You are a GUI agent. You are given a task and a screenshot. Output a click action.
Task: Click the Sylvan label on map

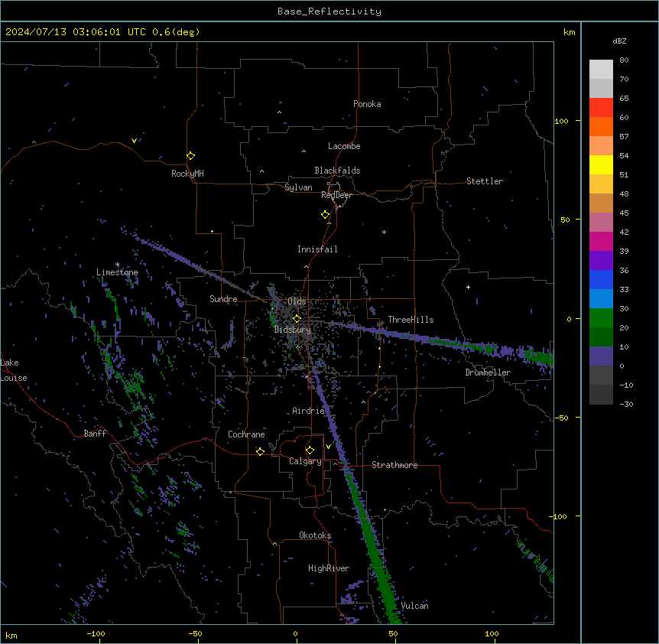click(298, 187)
